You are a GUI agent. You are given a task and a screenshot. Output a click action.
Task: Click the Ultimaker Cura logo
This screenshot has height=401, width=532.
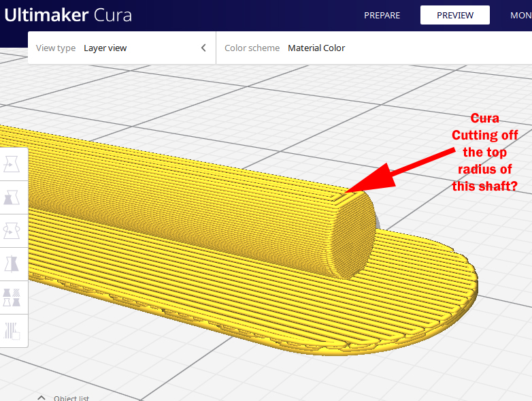click(x=68, y=15)
